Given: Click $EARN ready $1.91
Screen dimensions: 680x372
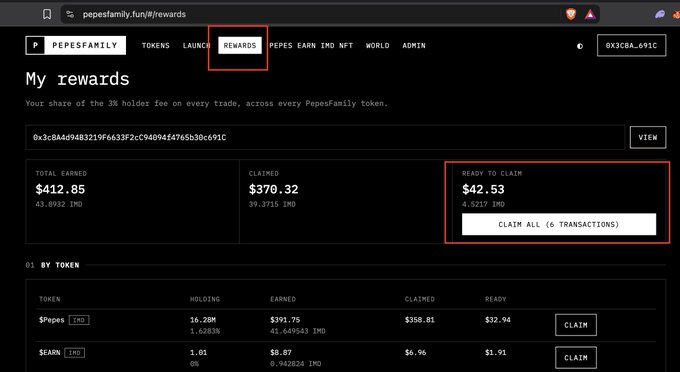Looking at the screenshot, I should coord(496,352).
